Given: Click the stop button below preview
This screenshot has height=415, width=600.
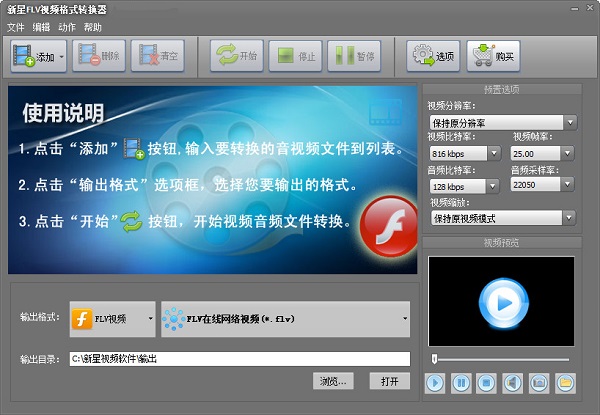Looking at the screenshot, I should (x=487, y=382).
